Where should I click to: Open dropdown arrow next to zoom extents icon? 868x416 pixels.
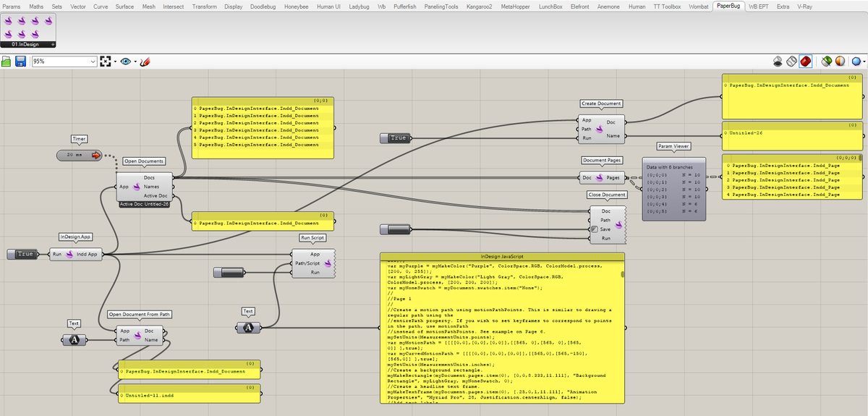tap(115, 62)
